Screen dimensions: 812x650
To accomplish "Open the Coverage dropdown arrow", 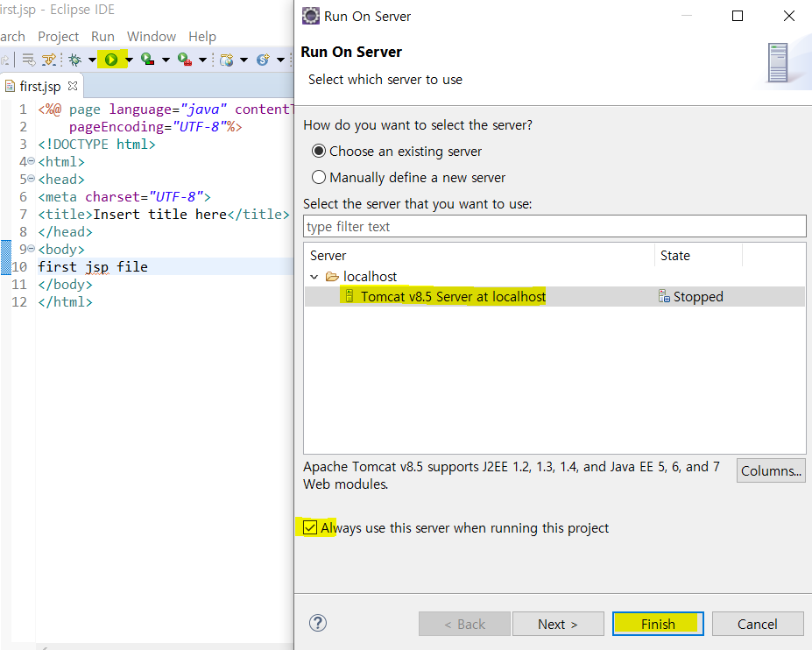I will pyautogui.click(x=166, y=60).
